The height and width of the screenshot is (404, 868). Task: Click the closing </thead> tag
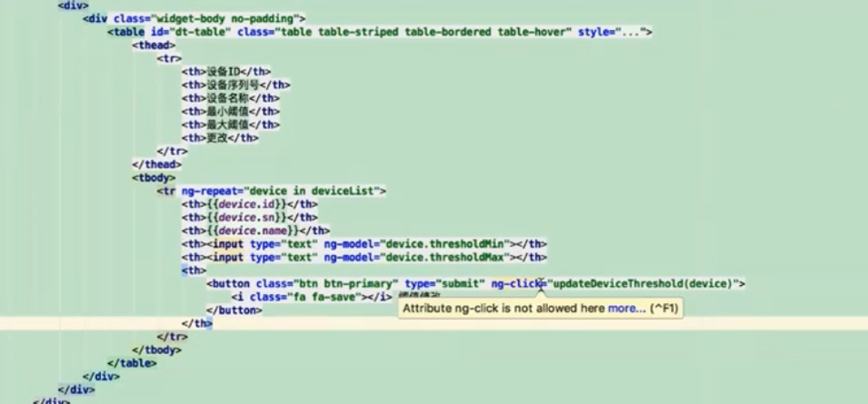(156, 164)
